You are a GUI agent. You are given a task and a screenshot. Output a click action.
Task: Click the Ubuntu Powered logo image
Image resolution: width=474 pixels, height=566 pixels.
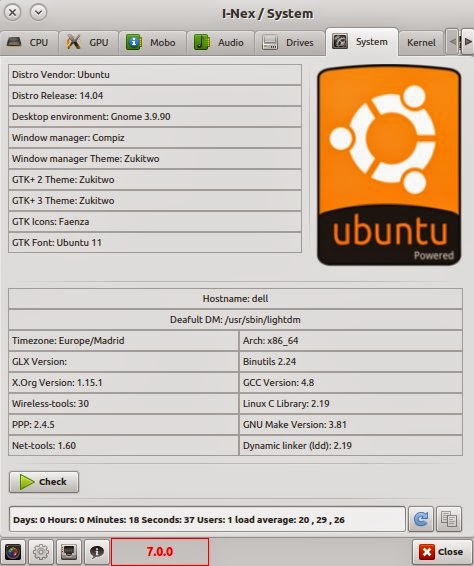(389, 166)
